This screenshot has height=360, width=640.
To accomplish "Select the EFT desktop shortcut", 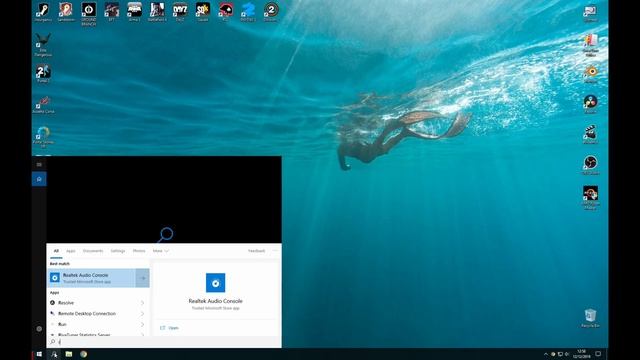I will coord(111,12).
